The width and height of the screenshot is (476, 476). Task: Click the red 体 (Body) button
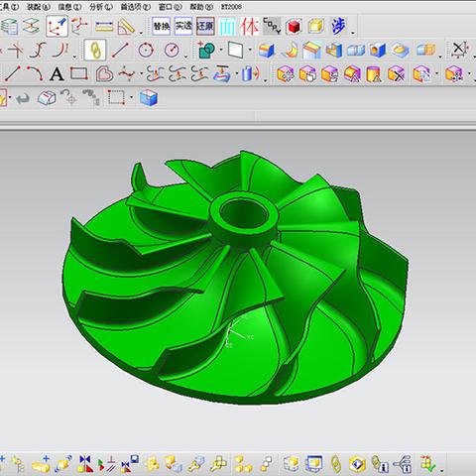tap(250, 27)
